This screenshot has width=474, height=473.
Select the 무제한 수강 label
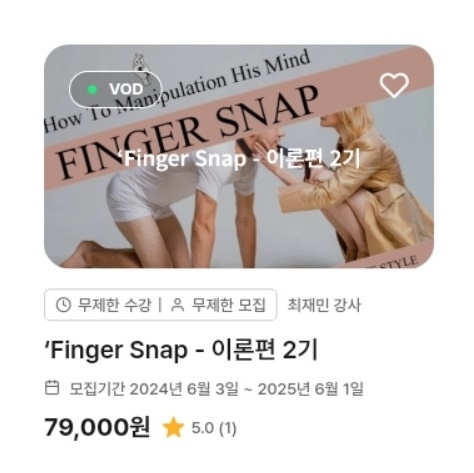pyautogui.click(x=114, y=305)
